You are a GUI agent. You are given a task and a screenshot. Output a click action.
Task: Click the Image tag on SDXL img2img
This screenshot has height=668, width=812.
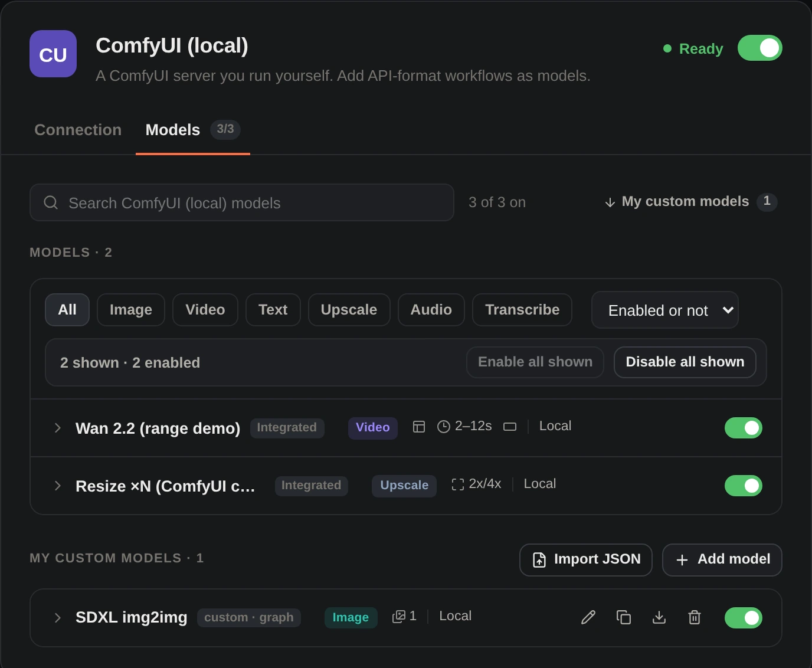[x=351, y=618]
